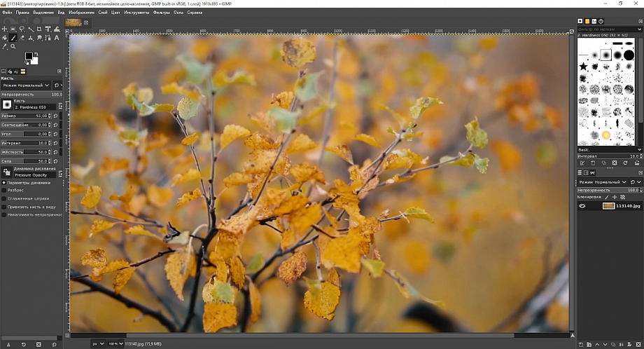Click the foreground black color swatch
Image resolution: width=644 pixels, height=349 pixels.
click(x=29, y=57)
